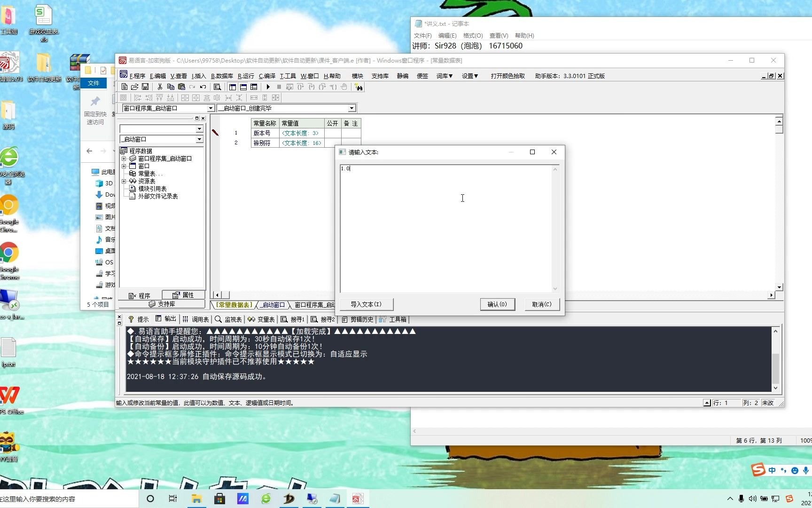Switch to the 监视表 tab
Image resolution: width=812 pixels, height=508 pixels.
pyautogui.click(x=228, y=319)
